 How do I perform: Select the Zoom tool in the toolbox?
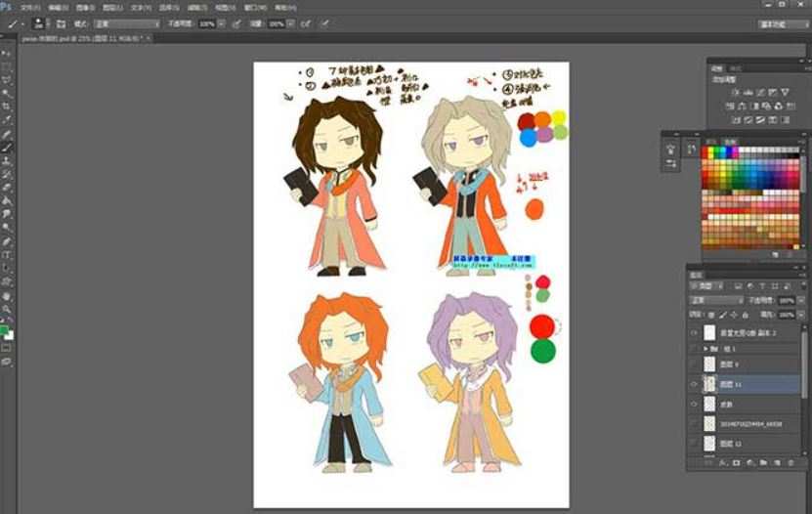coord(7,309)
